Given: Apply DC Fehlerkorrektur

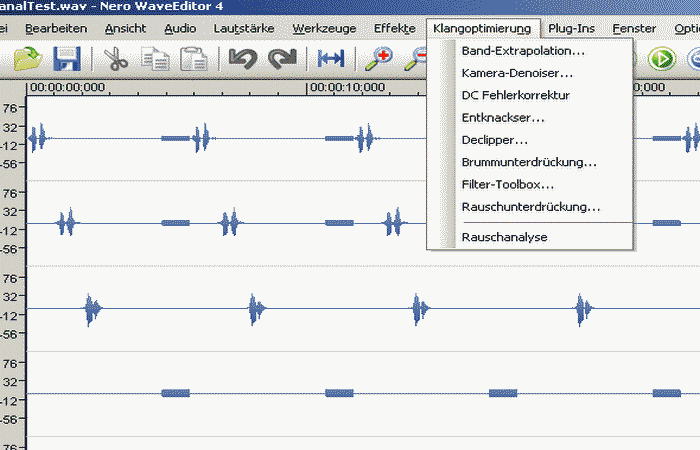Looking at the screenshot, I should tap(515, 95).
